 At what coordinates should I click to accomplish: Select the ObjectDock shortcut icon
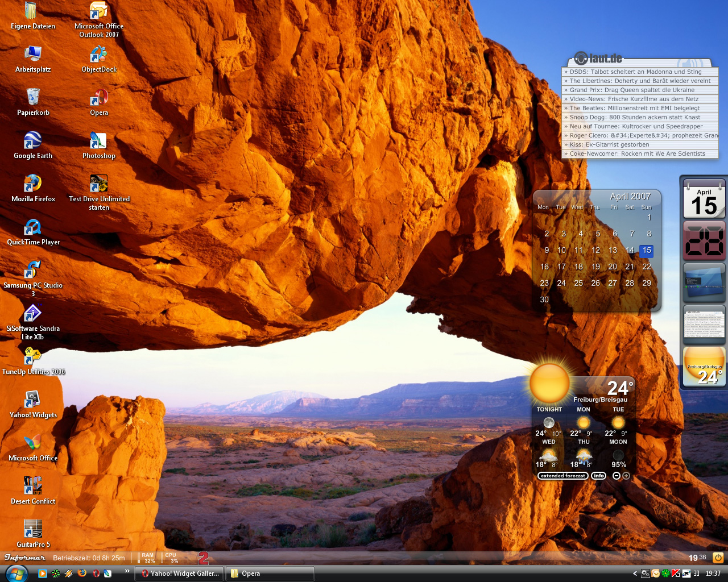click(x=99, y=59)
